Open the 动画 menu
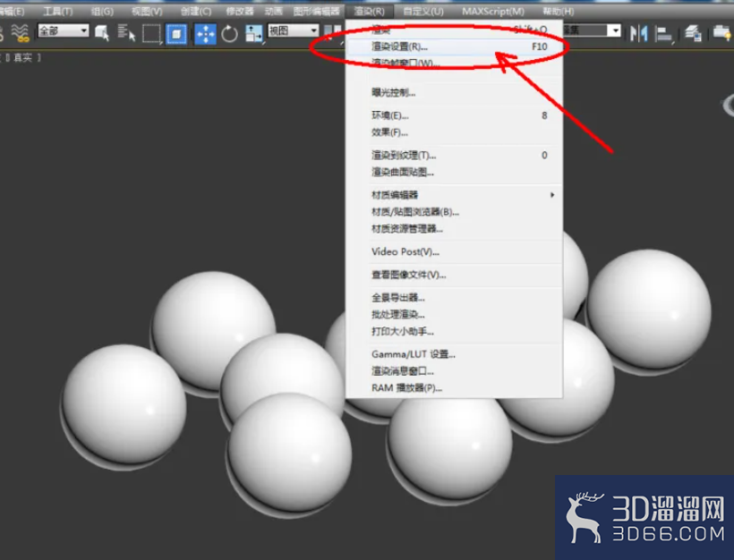The height and width of the screenshot is (560, 734). click(x=273, y=11)
